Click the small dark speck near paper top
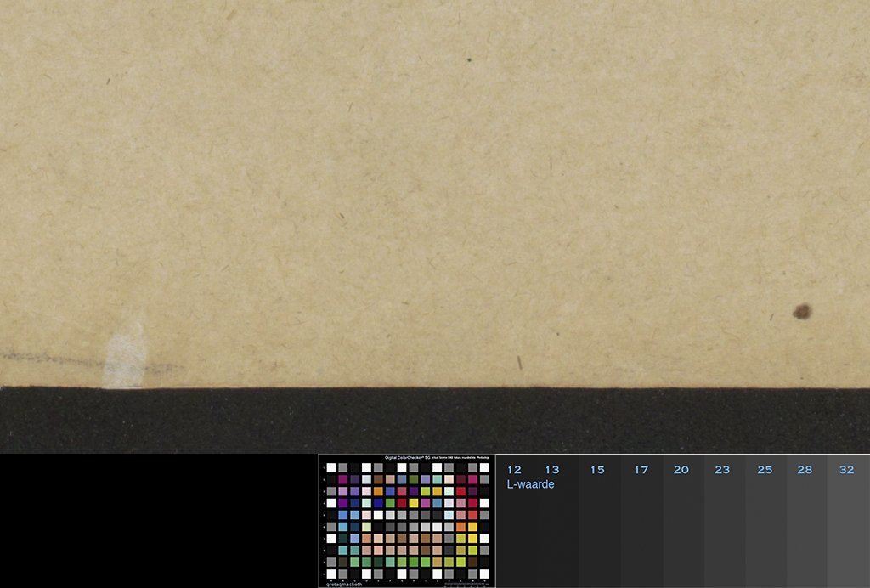 (x=469, y=60)
